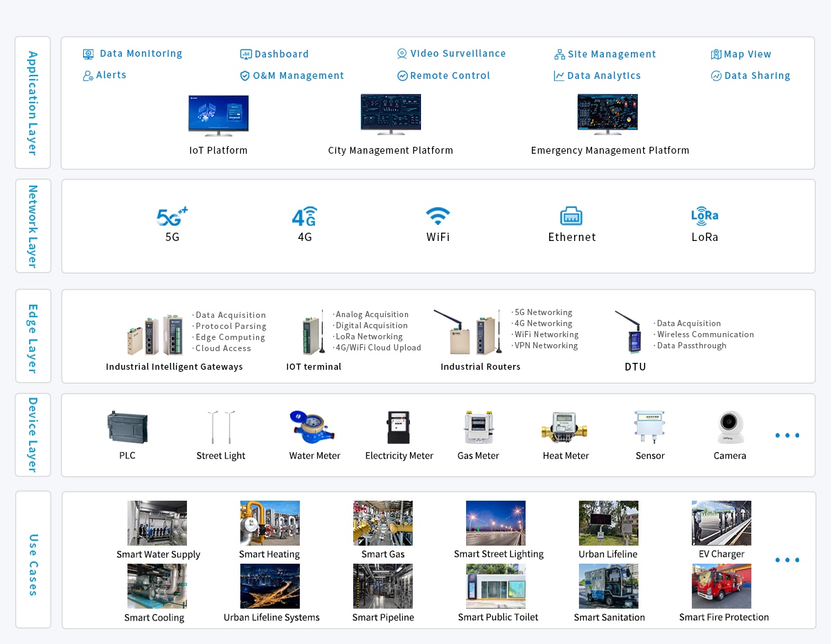Screen dimensions: 831x644
Task: Click the LoRa network icon
Action: point(704,216)
